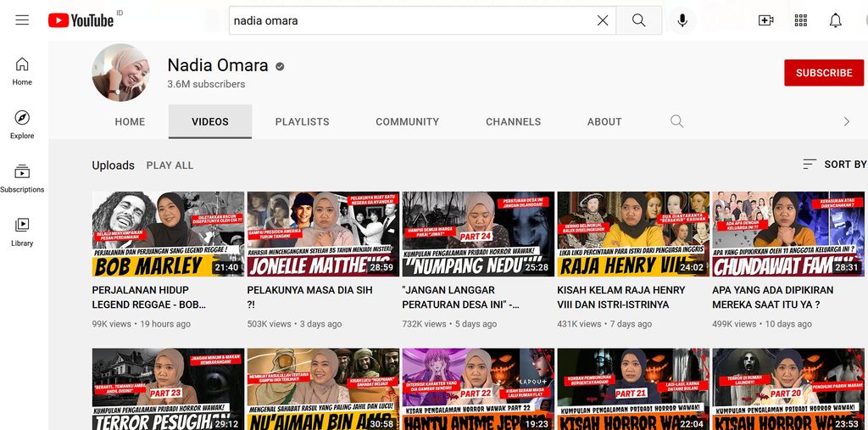Open Library in sidebar
Image resolution: width=868 pixels, height=430 pixels.
pos(22,232)
